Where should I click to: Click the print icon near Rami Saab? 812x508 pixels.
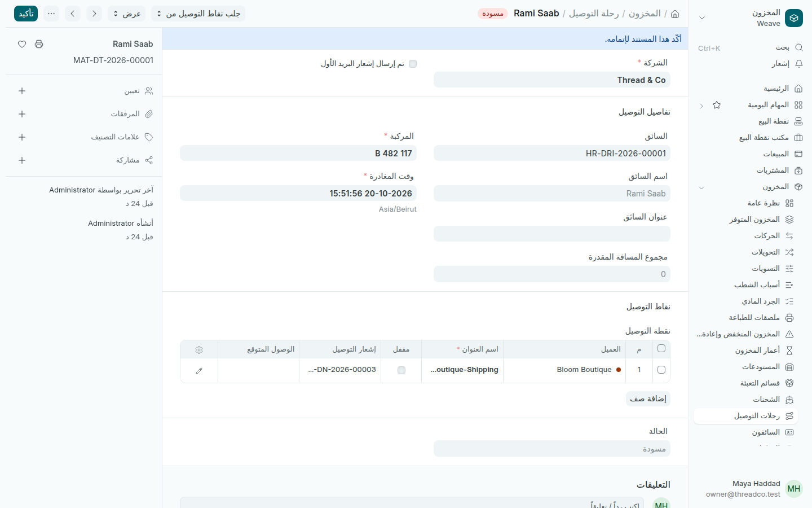[x=39, y=44]
